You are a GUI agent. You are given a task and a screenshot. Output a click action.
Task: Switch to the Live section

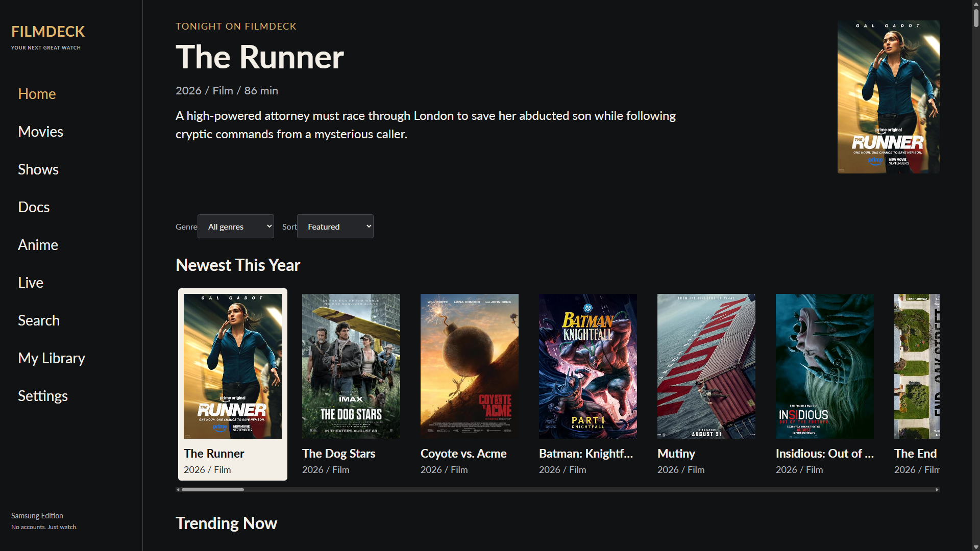click(x=31, y=283)
